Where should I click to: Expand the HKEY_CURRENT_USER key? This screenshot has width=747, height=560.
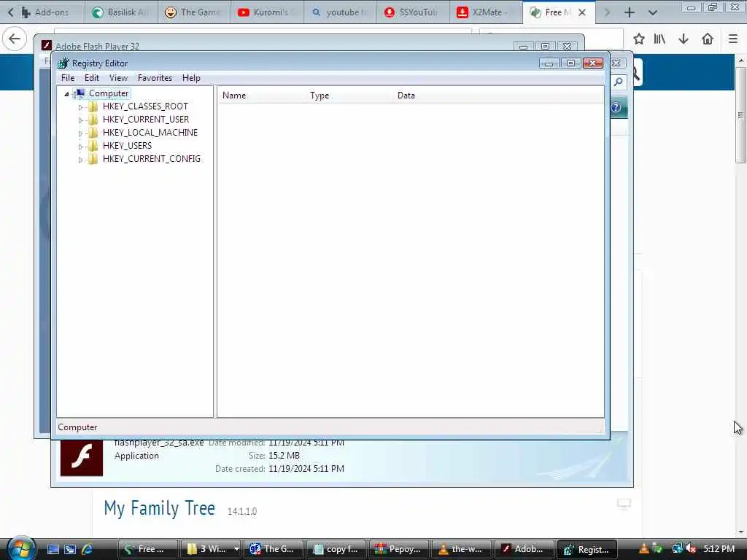coord(80,120)
